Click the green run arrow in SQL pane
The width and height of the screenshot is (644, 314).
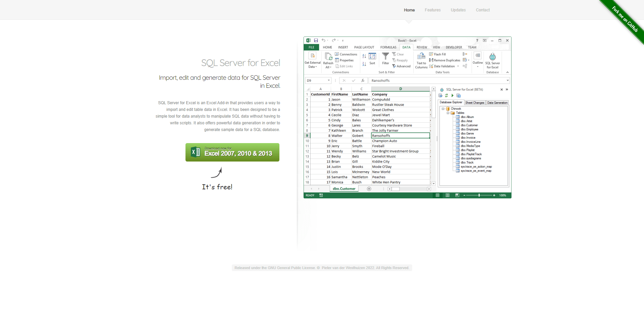point(452,96)
